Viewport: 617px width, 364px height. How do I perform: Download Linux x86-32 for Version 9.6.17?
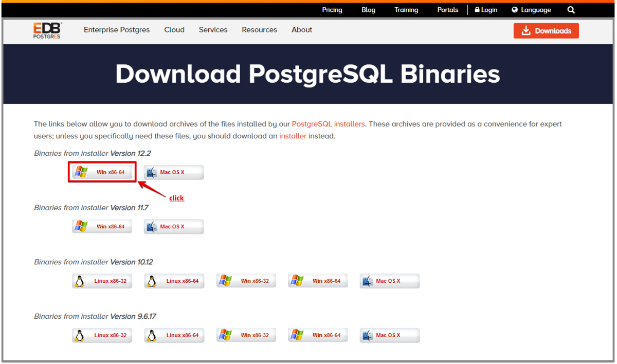(x=102, y=335)
